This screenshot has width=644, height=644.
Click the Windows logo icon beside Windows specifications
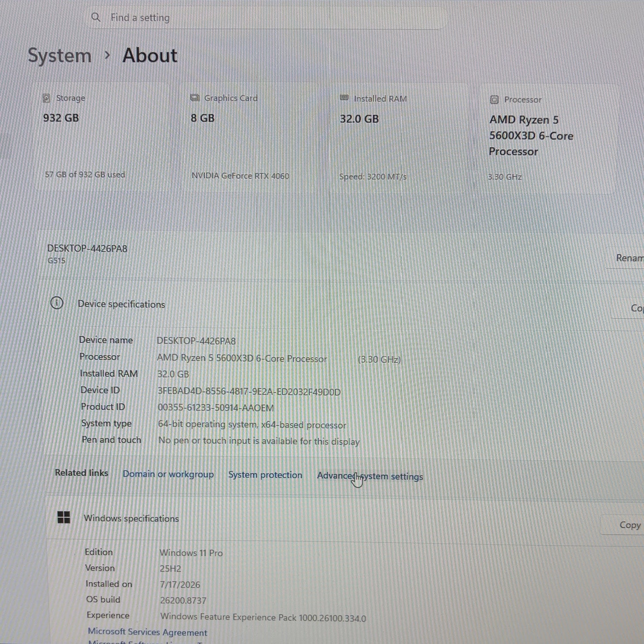(x=64, y=517)
